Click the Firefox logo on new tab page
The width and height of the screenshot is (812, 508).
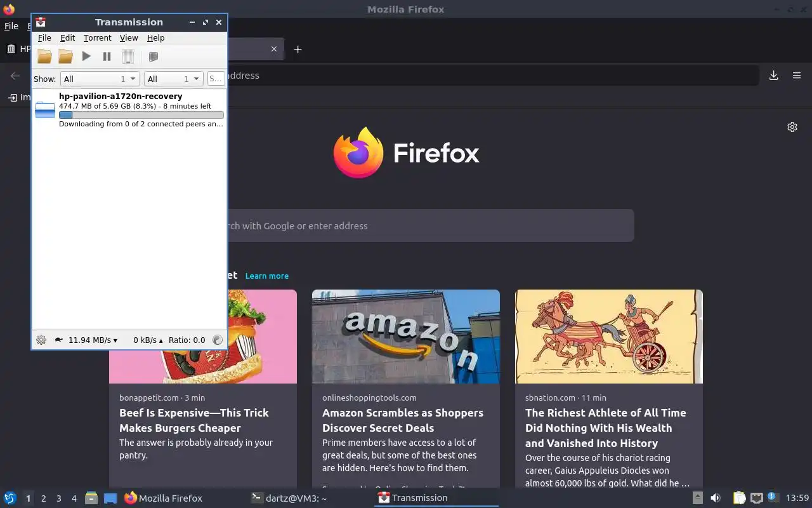coord(358,153)
